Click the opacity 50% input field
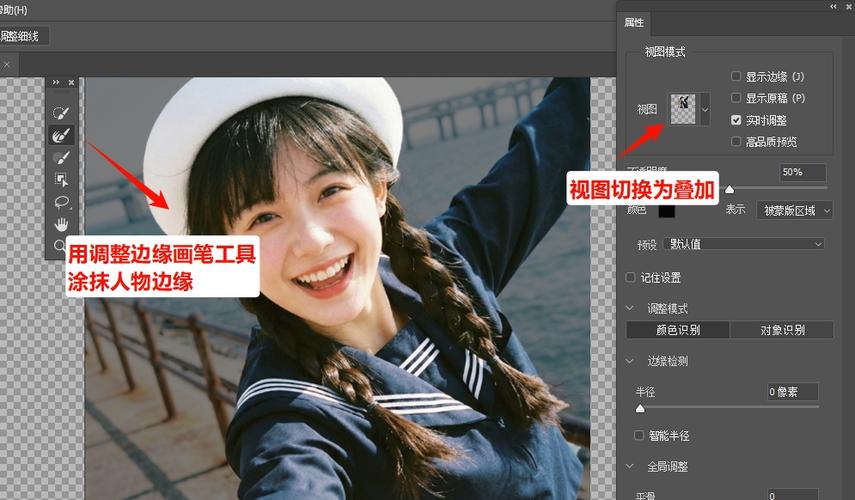The height and width of the screenshot is (500, 855). coord(803,172)
